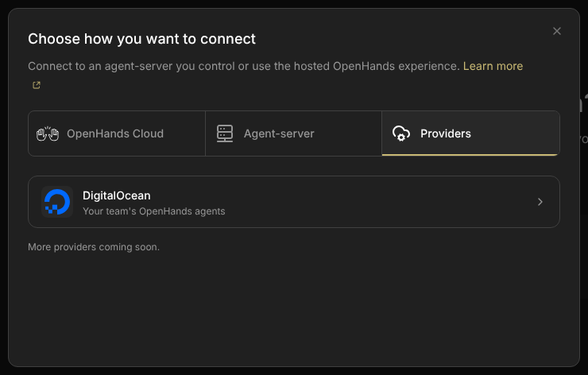Click the waving hands OpenHands Cloud icon
This screenshot has width=588, height=375.
48,133
